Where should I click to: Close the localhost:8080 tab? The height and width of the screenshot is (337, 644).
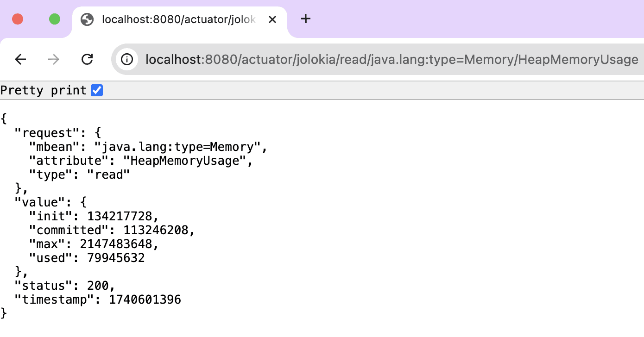point(272,19)
